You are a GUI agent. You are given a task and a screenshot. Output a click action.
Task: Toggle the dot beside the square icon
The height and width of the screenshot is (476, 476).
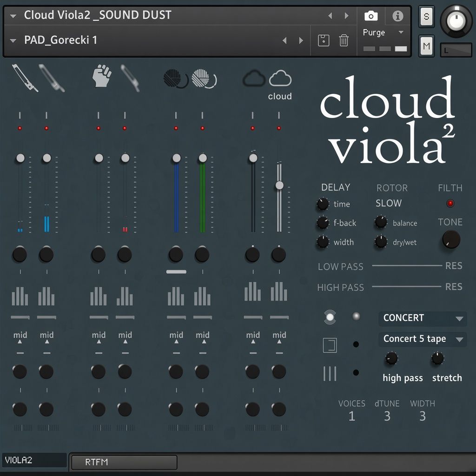(356, 344)
